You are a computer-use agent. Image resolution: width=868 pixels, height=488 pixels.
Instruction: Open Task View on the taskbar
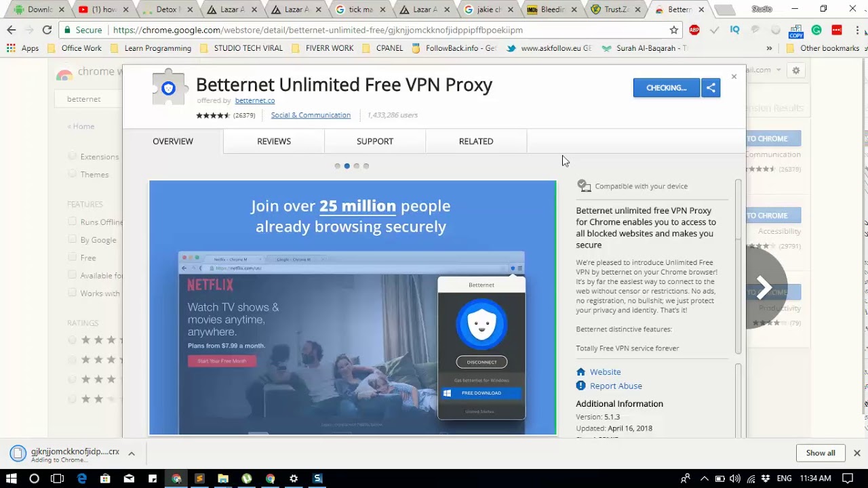tap(57, 479)
